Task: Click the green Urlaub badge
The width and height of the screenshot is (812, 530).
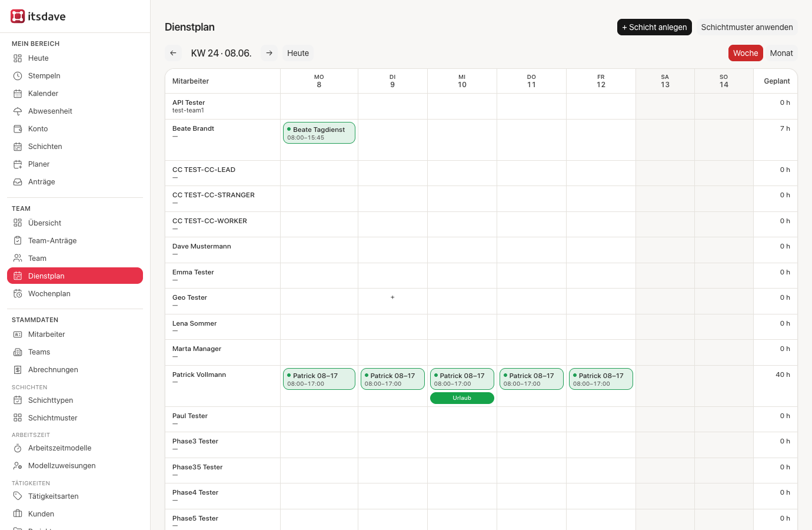Action: pyautogui.click(x=462, y=398)
